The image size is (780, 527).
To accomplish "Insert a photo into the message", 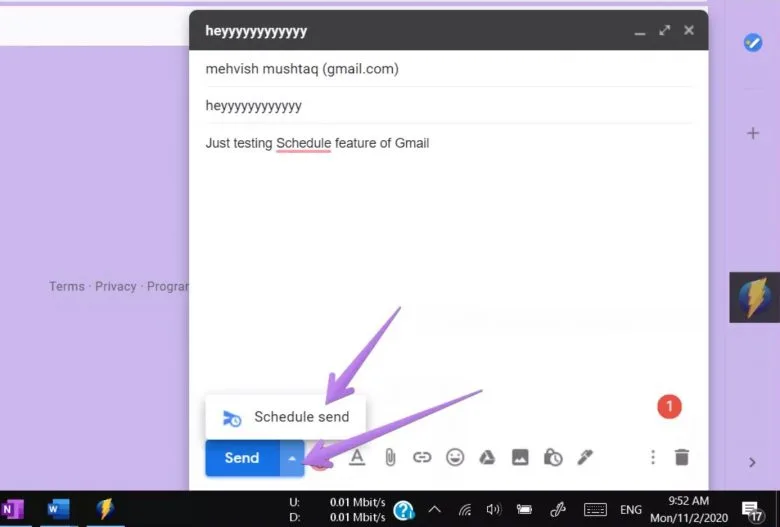I will pos(520,457).
